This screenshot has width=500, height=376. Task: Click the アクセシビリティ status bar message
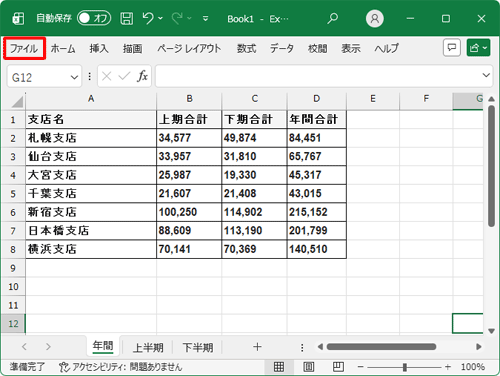pos(121,367)
